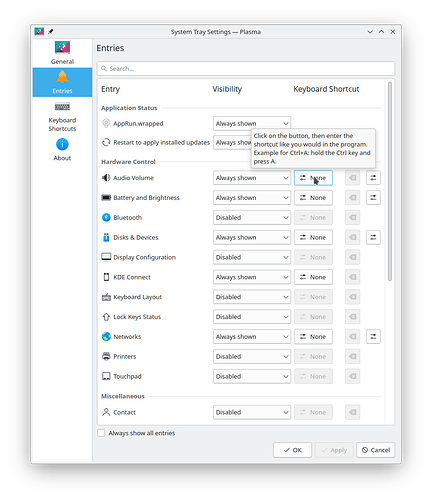Click the Lock Keys Status icon
The height and width of the screenshot is (500, 431).
pyautogui.click(x=106, y=317)
